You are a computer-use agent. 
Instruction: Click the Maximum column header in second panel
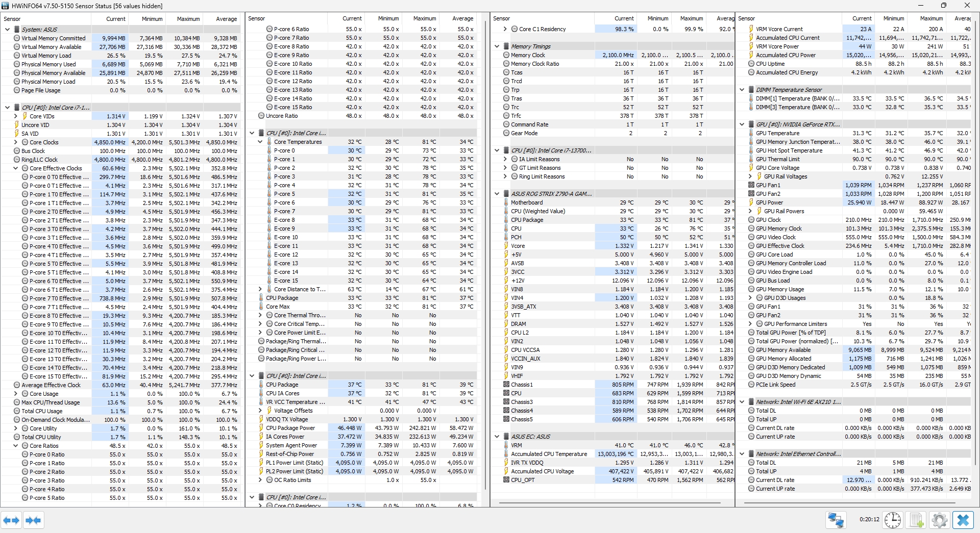(424, 18)
